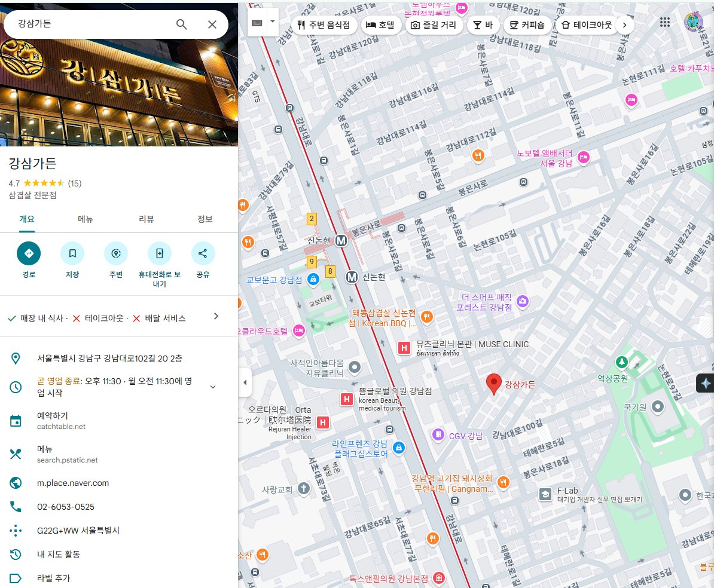Click the 국기원 landmark marker

click(x=658, y=406)
